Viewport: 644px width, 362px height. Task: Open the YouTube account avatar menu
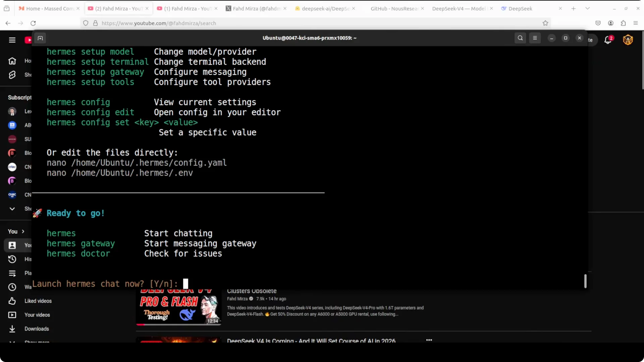[x=628, y=40]
